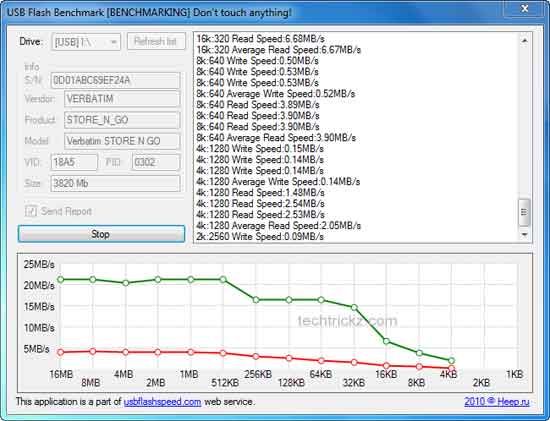550x421 pixels.
Task: Select log line 8k:640 Average Write Speed:0.52MB/s
Action: pyautogui.click(x=275, y=94)
